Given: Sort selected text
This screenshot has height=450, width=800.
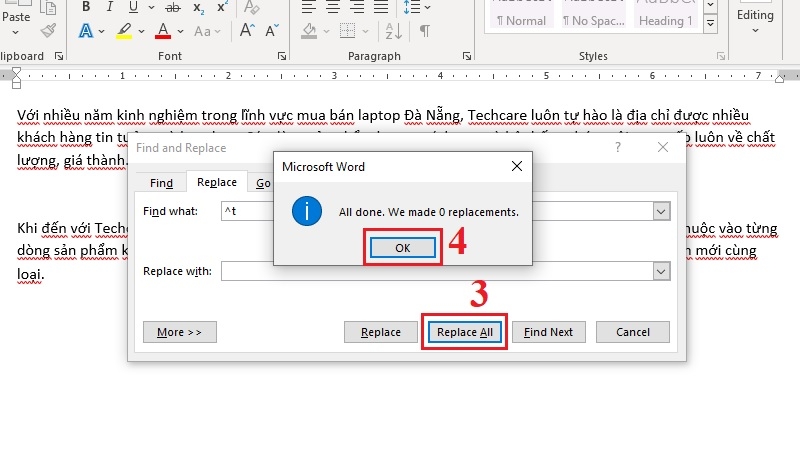Looking at the screenshot, I should tap(393, 31).
